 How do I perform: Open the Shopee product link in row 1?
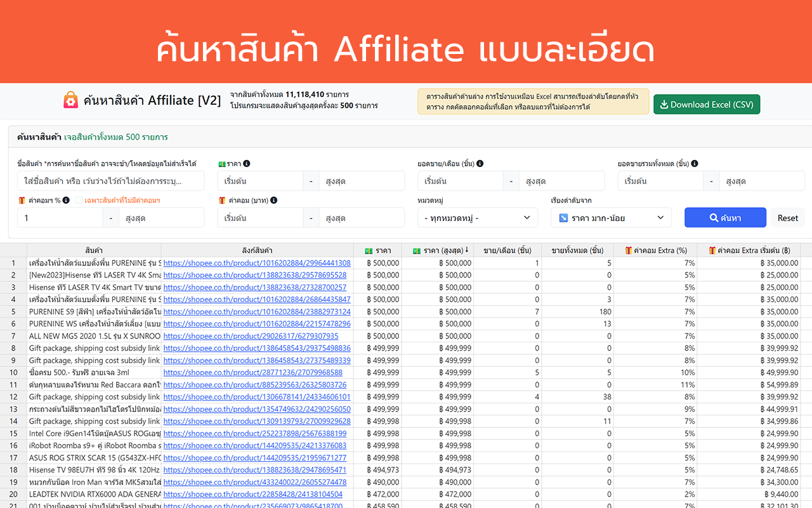[x=257, y=263]
